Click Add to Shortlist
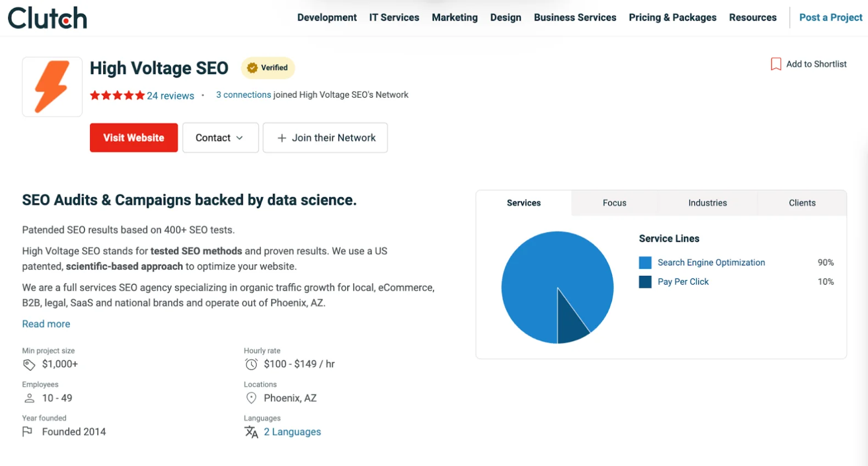This screenshot has width=868, height=466. tap(809, 64)
